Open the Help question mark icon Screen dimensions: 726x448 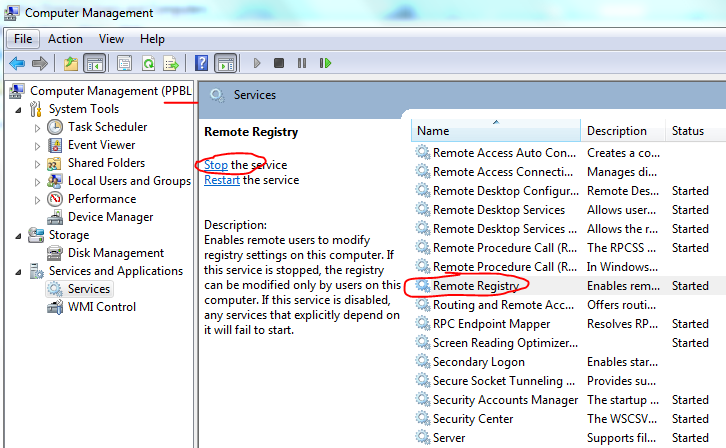201,62
